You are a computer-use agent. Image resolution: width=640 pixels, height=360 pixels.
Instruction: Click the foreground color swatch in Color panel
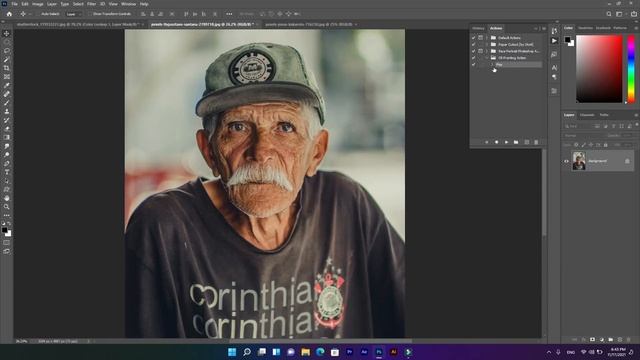coord(567,40)
